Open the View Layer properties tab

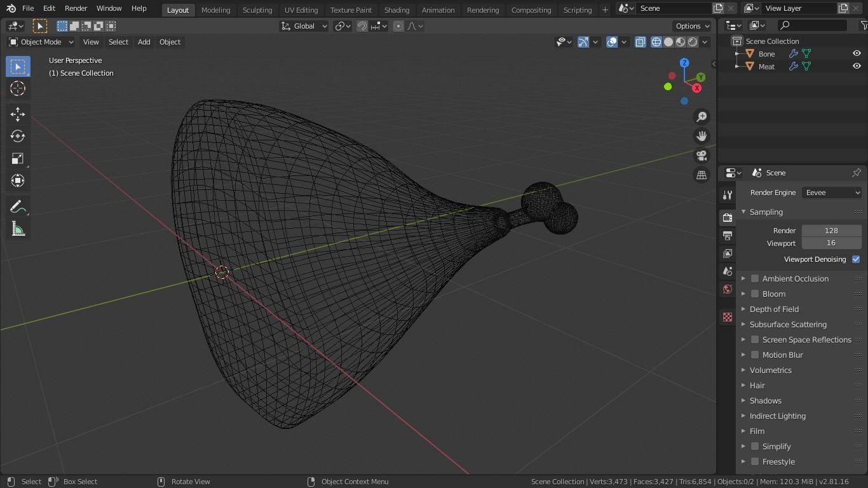coord(728,254)
